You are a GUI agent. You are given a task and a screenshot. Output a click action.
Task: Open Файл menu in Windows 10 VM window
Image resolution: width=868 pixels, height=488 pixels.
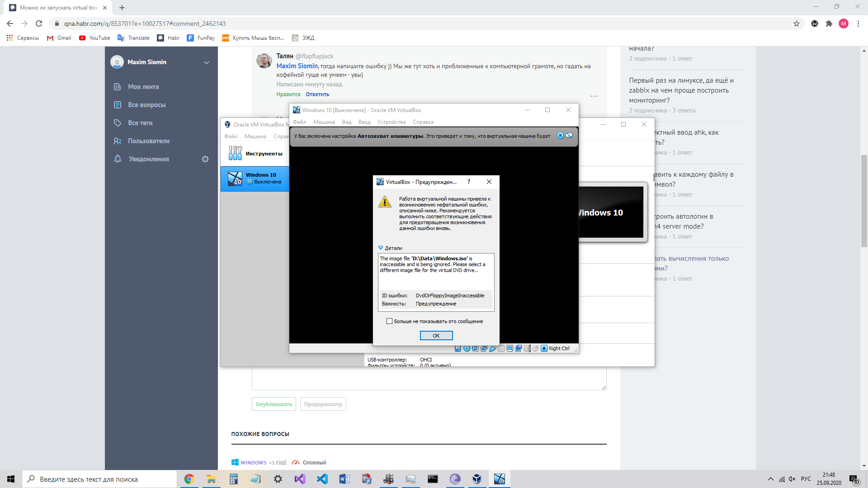coord(299,122)
